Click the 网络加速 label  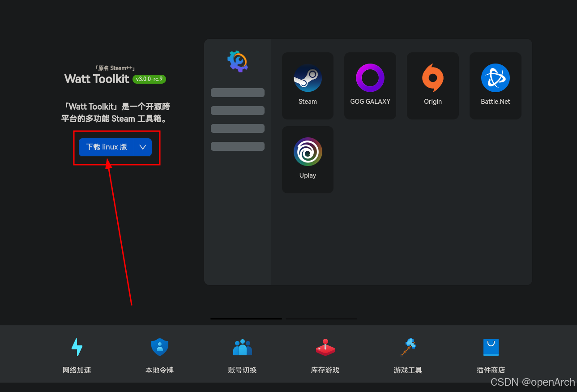coord(77,371)
